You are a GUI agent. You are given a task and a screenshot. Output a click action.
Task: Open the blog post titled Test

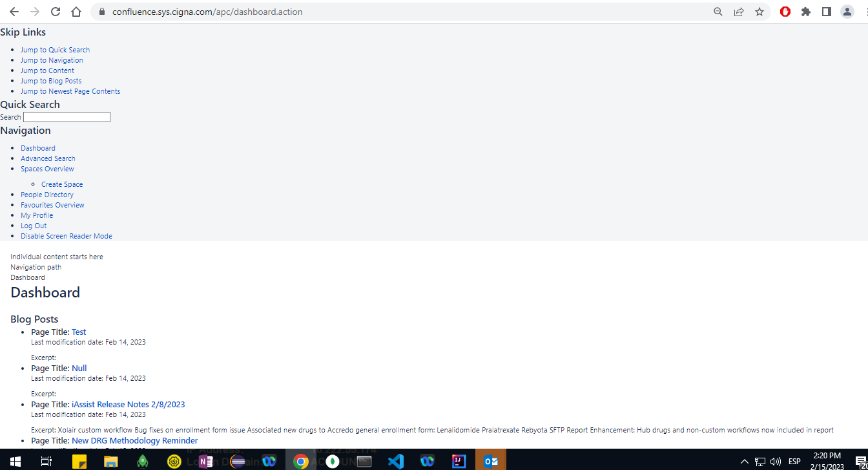[79, 332]
